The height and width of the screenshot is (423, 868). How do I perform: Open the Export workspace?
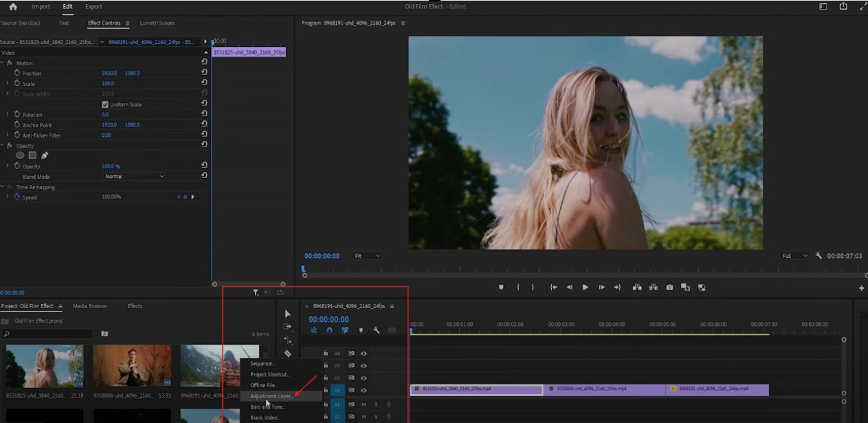(x=93, y=7)
